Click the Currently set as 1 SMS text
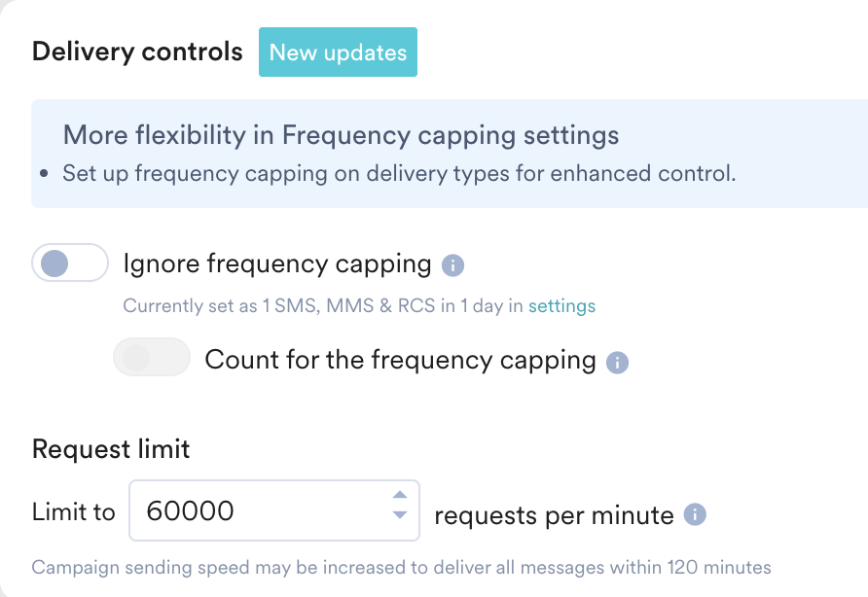 (321, 306)
